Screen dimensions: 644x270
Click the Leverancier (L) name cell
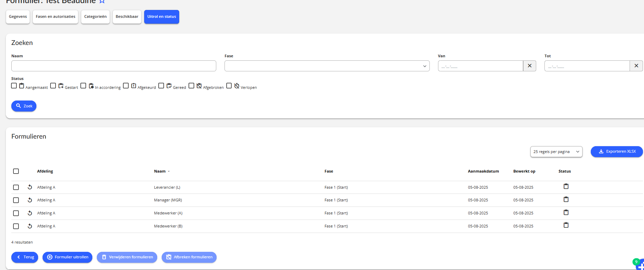(x=167, y=187)
